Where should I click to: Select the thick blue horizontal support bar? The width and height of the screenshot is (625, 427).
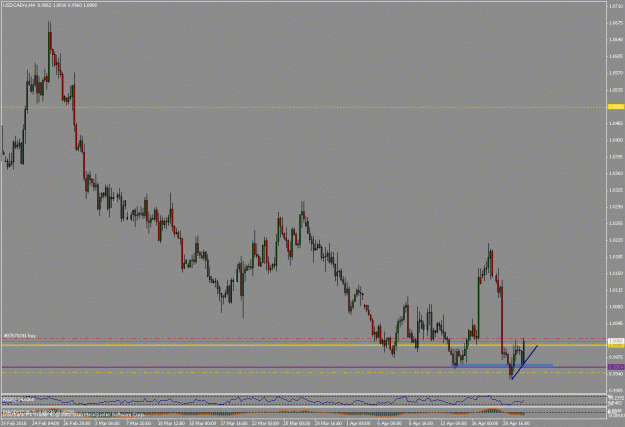[x=502, y=365]
